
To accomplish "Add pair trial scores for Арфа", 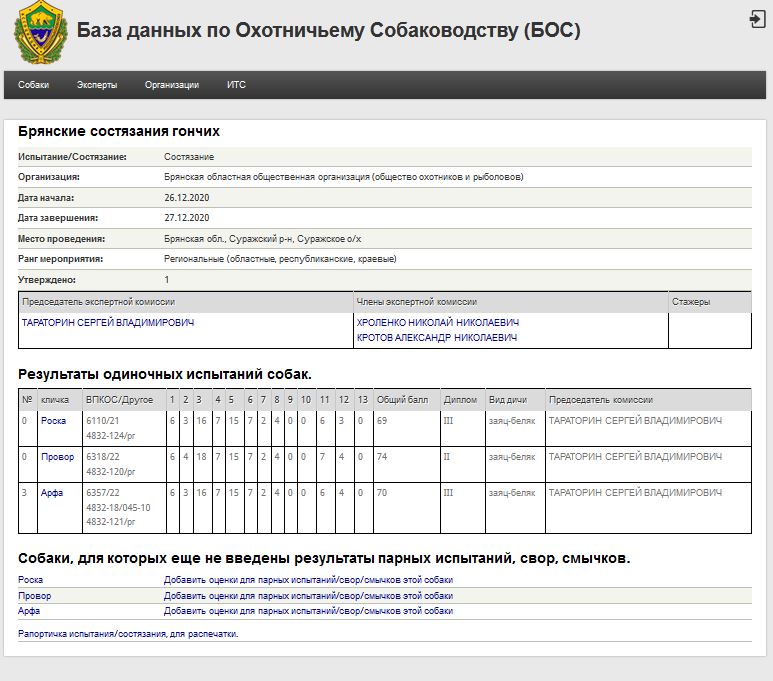I will (x=308, y=611).
